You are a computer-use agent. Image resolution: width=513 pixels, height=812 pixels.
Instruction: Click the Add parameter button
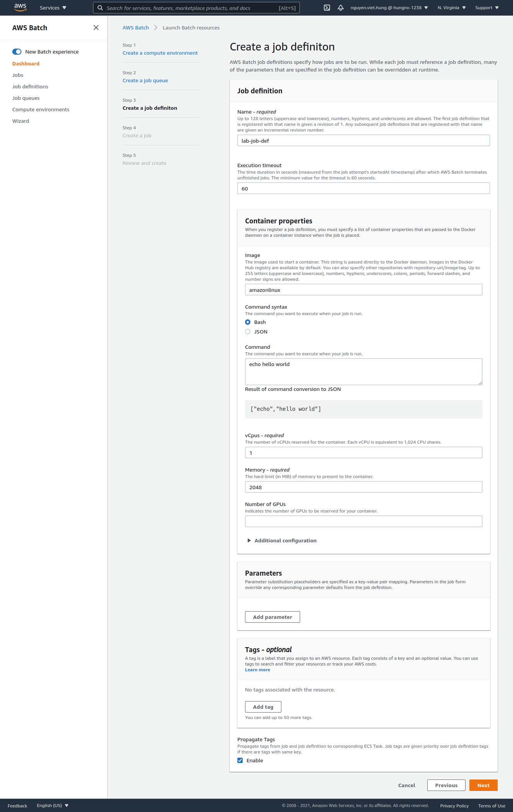[x=272, y=617]
